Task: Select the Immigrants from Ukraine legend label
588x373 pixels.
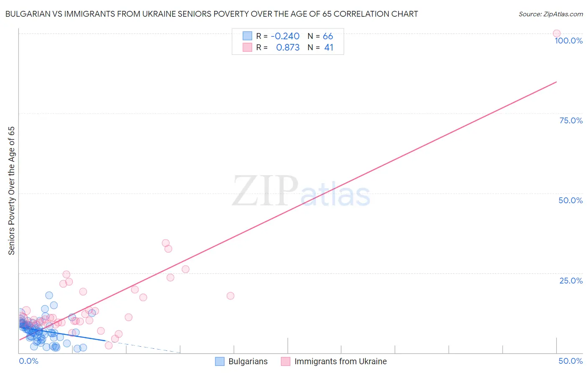Action: pyautogui.click(x=340, y=362)
